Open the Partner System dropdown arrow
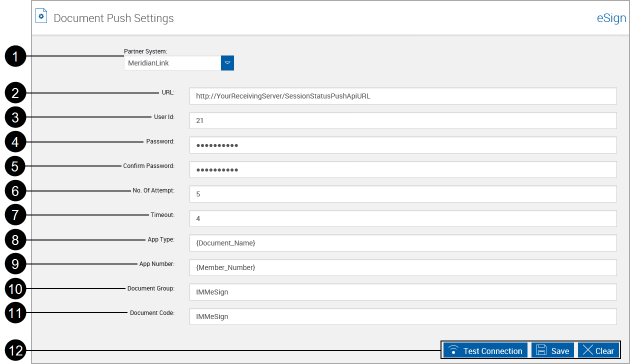This screenshot has height=364, width=630. 227,63
